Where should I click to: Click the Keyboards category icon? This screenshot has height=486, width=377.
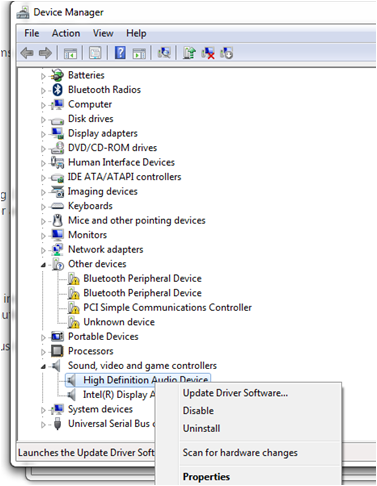click(57, 206)
